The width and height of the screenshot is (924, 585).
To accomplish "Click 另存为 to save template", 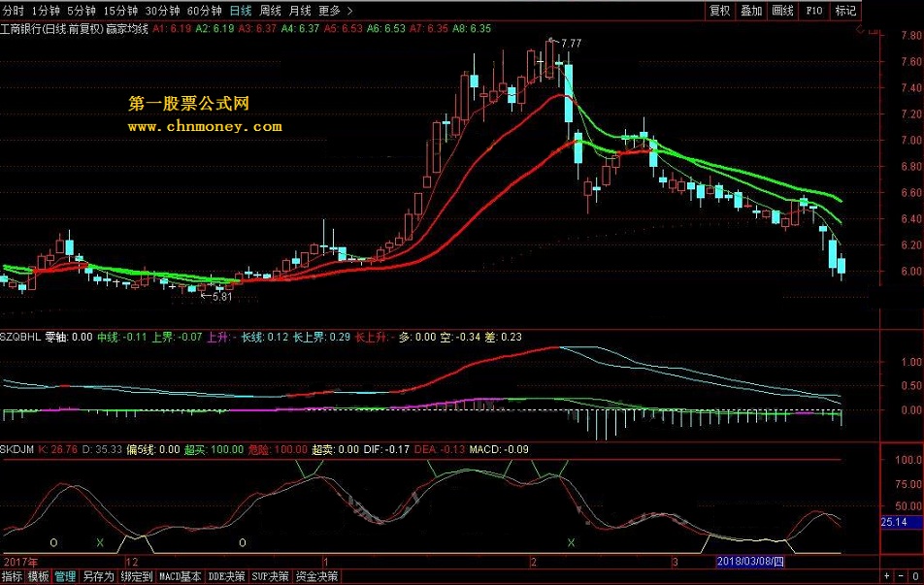I will (x=98, y=576).
